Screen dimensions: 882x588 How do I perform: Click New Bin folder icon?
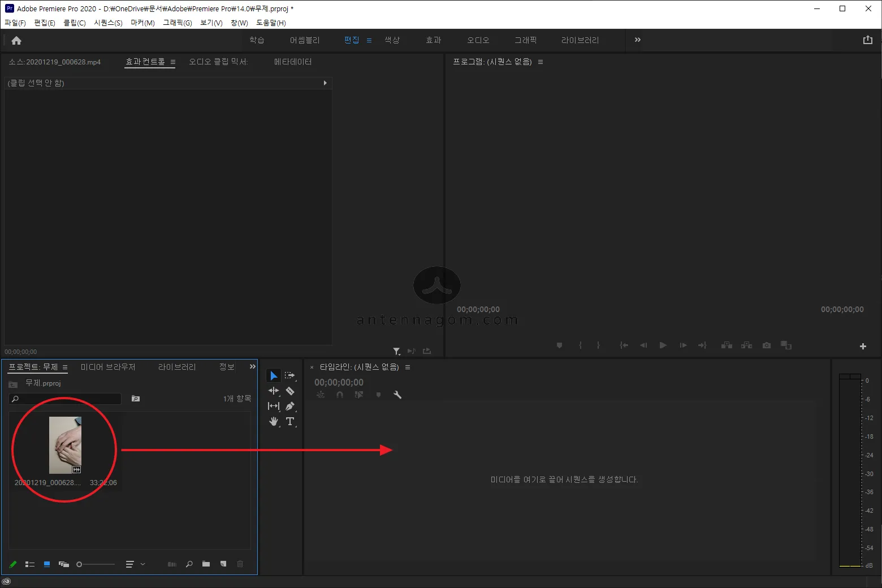tap(206, 564)
